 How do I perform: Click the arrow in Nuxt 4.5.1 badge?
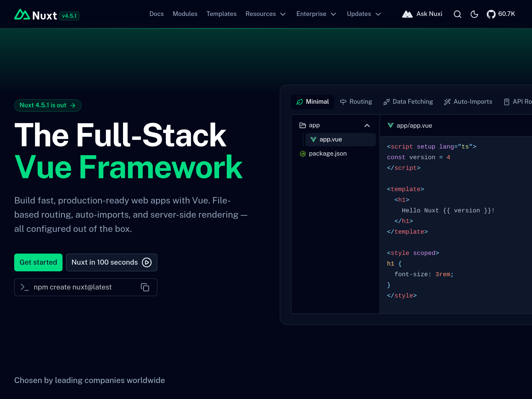73,105
